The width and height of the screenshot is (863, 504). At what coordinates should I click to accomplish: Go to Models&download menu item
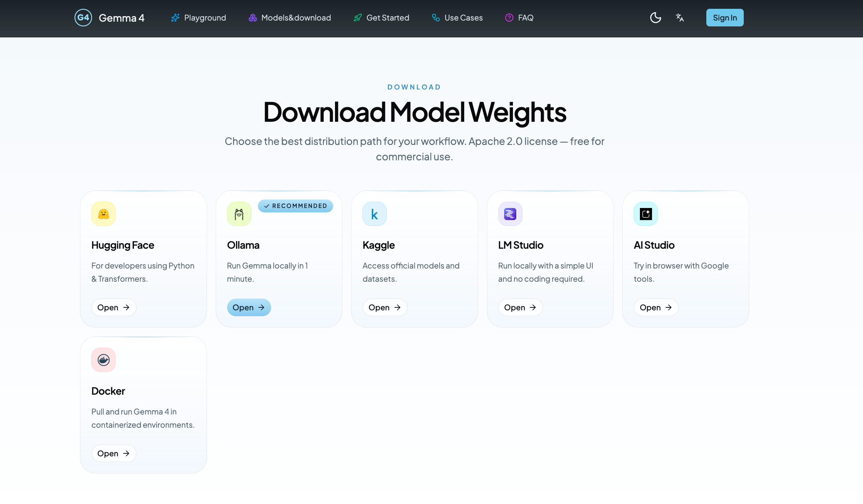pos(290,18)
